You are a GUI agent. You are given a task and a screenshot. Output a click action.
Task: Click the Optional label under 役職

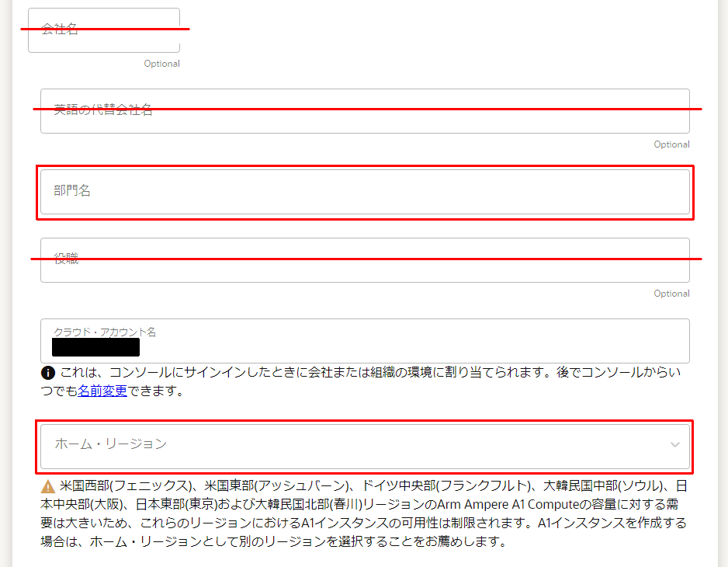pos(671,294)
